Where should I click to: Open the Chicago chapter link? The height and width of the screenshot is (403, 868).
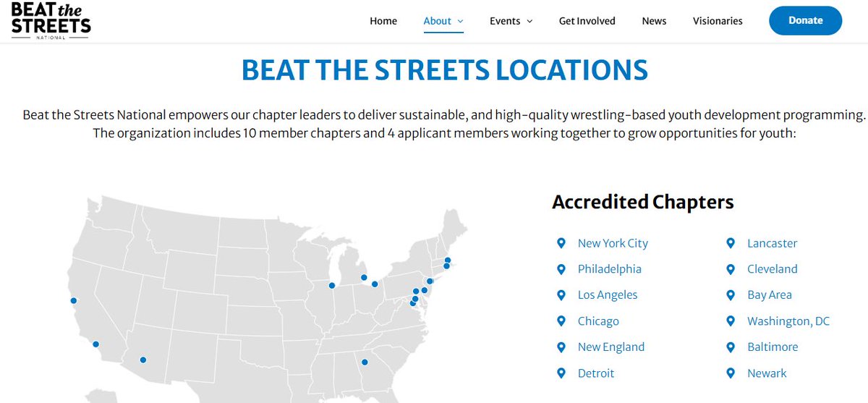click(598, 321)
